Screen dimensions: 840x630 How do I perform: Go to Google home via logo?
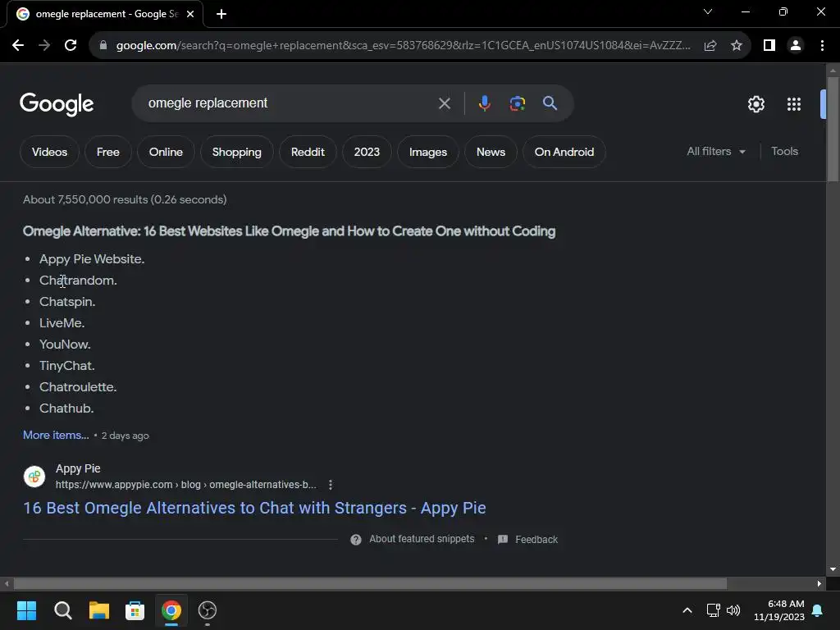coord(57,104)
